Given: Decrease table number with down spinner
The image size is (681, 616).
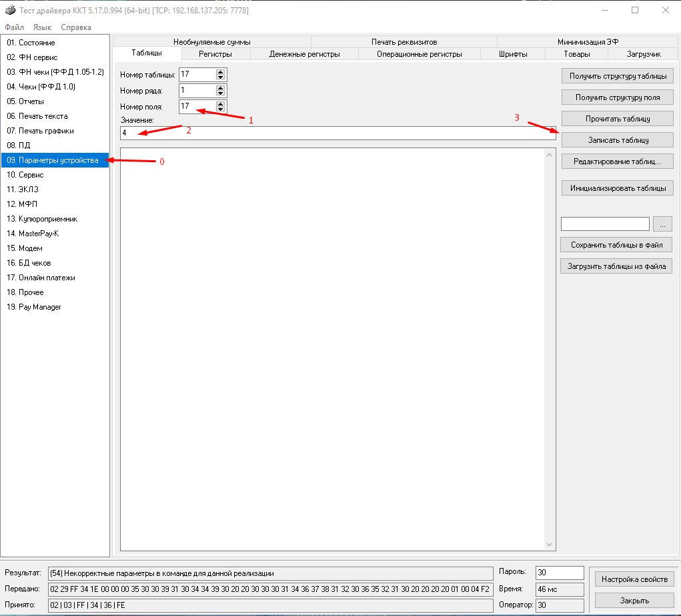Looking at the screenshot, I should (x=220, y=77).
